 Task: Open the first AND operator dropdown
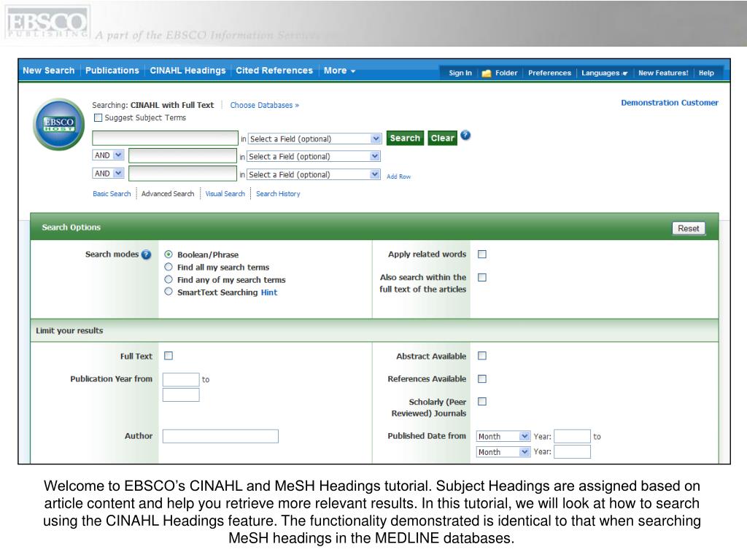[x=108, y=155]
